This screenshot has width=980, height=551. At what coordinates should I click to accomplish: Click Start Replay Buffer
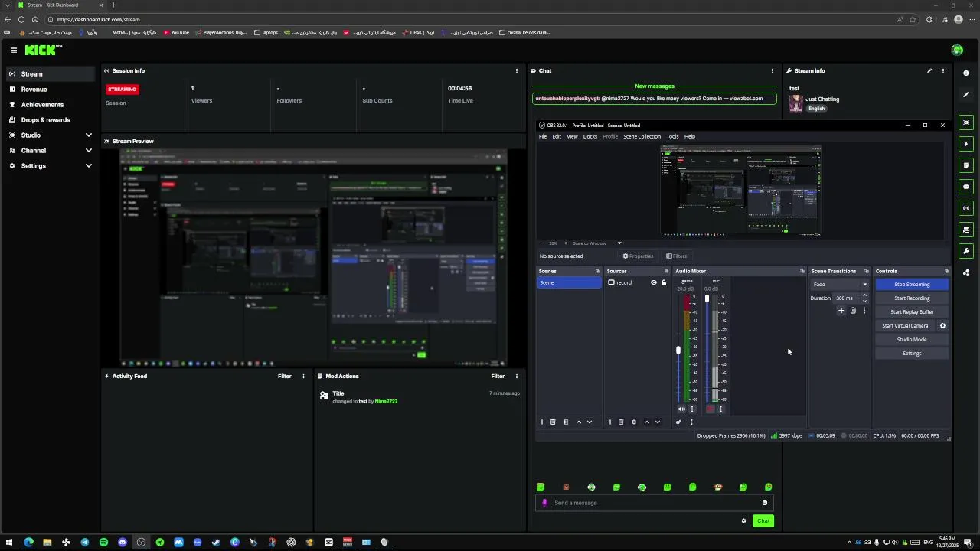[x=912, y=312]
